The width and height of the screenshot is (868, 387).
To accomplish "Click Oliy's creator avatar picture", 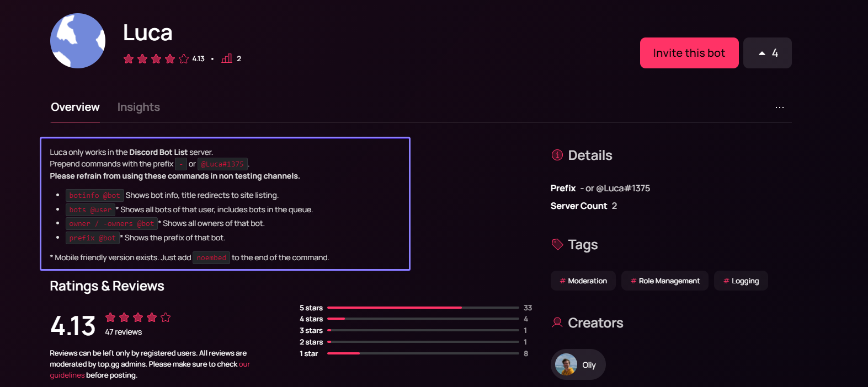I will 566,364.
